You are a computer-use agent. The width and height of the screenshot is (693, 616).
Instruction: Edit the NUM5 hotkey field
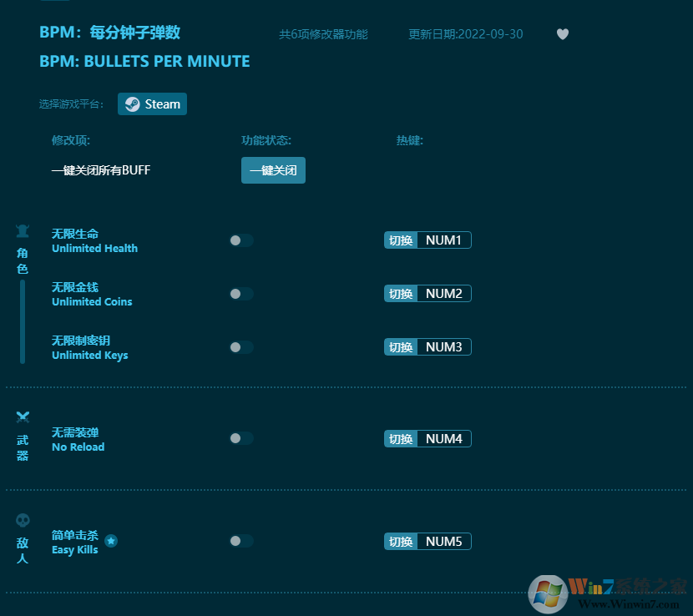pos(444,542)
